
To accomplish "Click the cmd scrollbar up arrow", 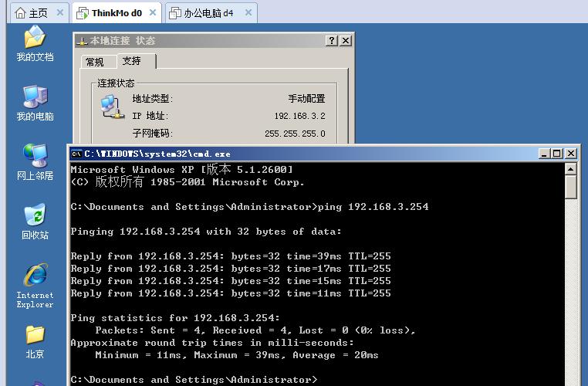I will tap(571, 169).
